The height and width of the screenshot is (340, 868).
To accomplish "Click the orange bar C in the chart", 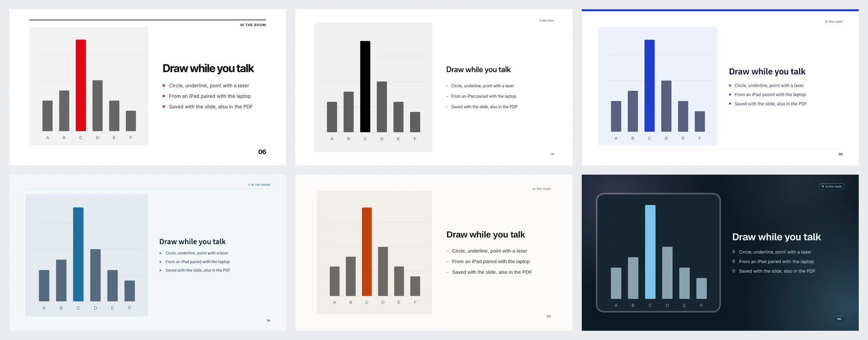I will (x=367, y=252).
